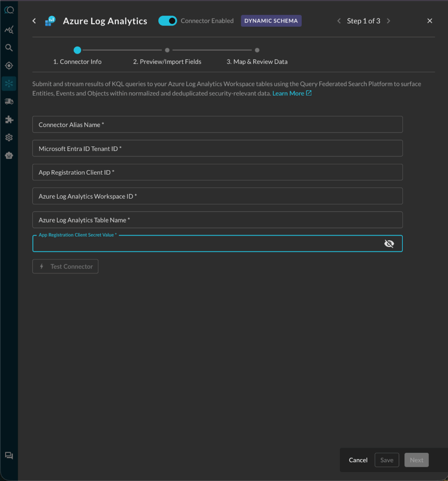This screenshot has width=448, height=481.
Task: Open the Learn More link
Action: [x=292, y=93]
